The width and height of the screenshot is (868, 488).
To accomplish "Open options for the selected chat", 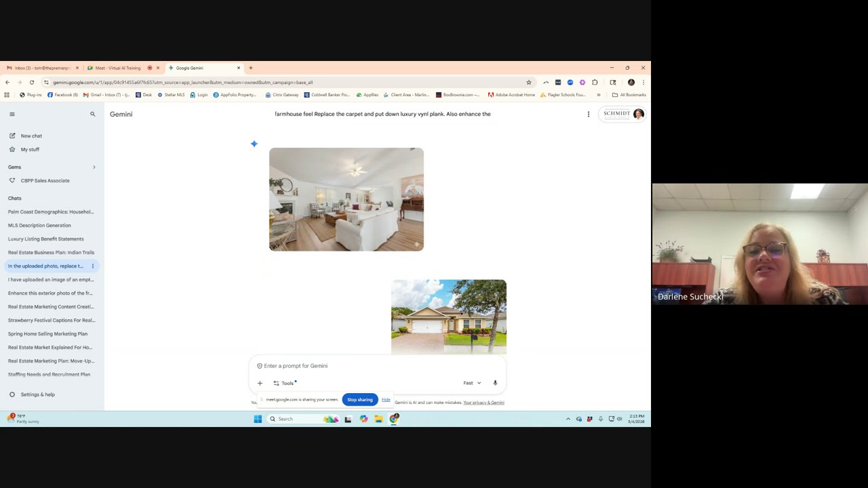I will pos(93,266).
